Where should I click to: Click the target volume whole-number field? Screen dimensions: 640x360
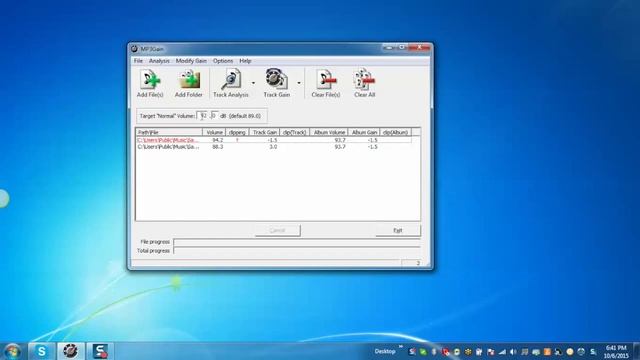click(202, 116)
